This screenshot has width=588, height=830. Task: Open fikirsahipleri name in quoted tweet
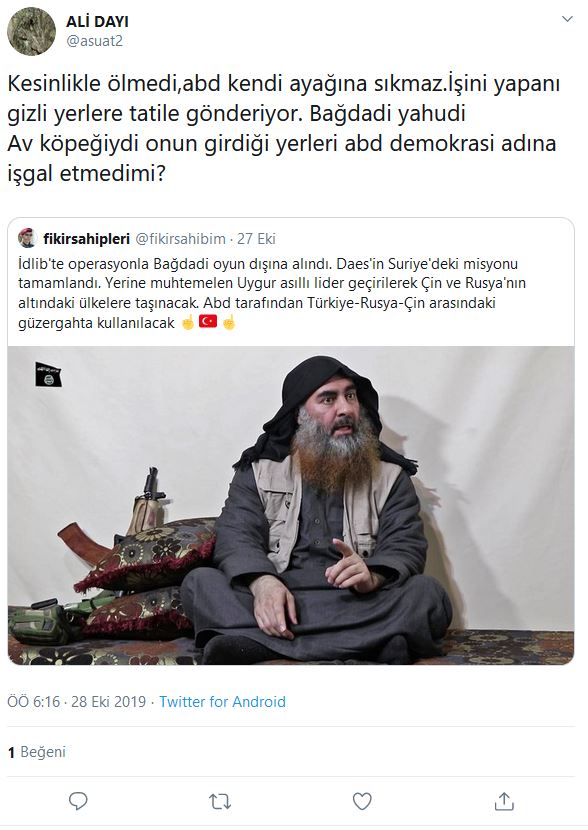(86, 239)
